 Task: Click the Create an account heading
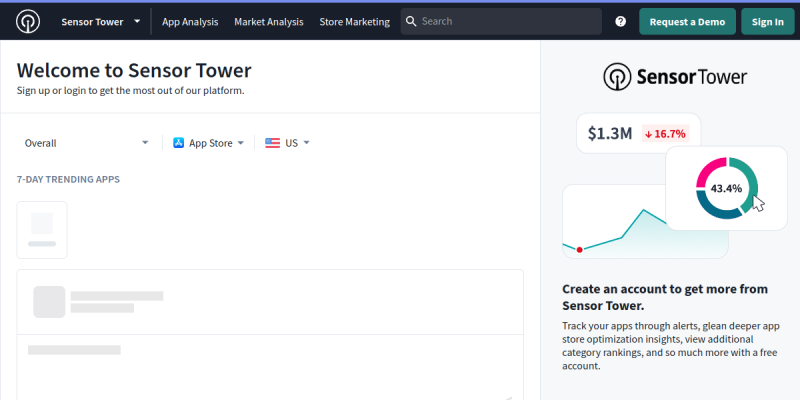click(x=665, y=297)
